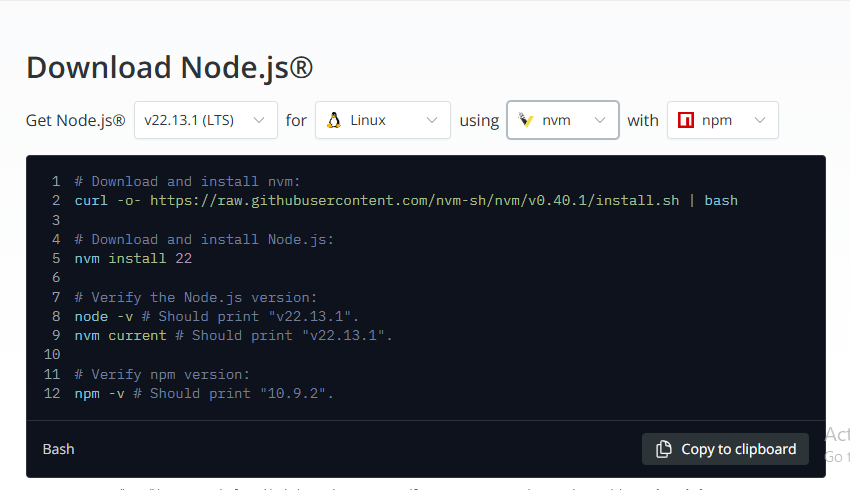Open the npm package manager dropdown
Image resolution: width=850 pixels, height=490 pixels.
[x=723, y=120]
